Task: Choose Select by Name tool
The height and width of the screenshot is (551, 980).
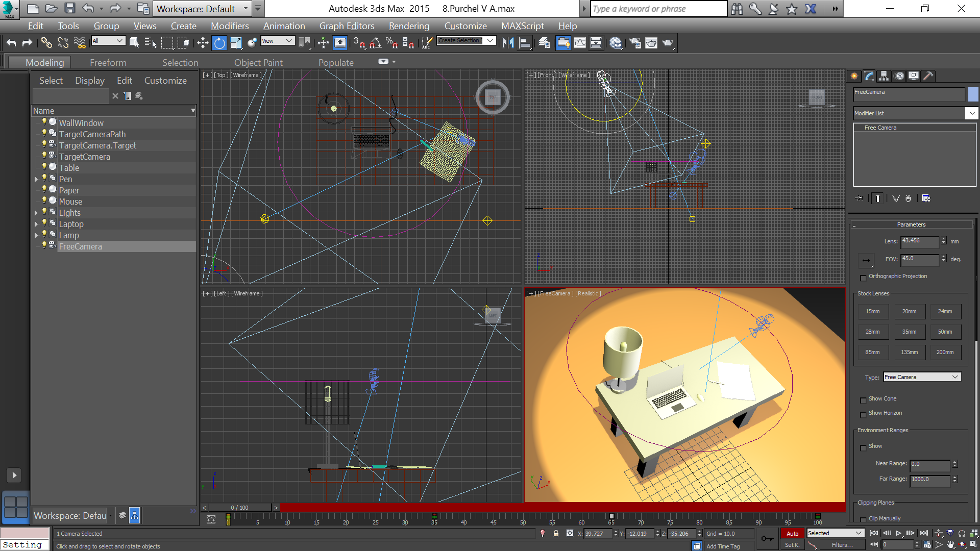Action: coord(150,43)
